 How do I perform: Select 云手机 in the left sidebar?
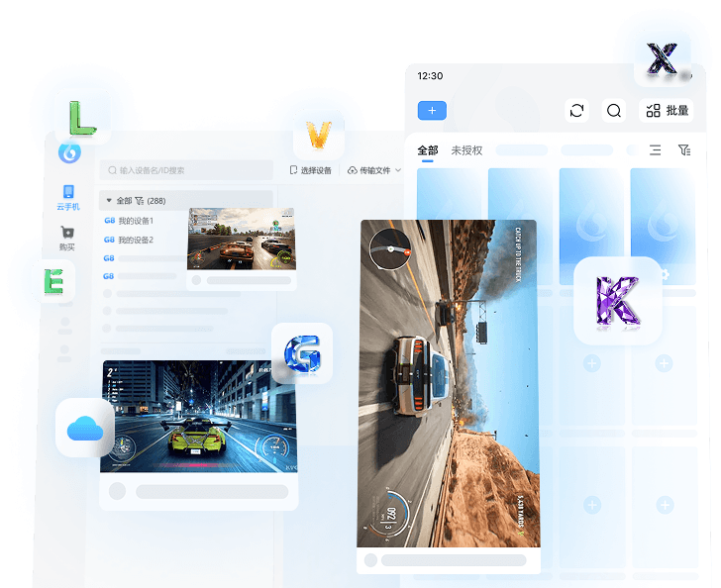(x=68, y=197)
